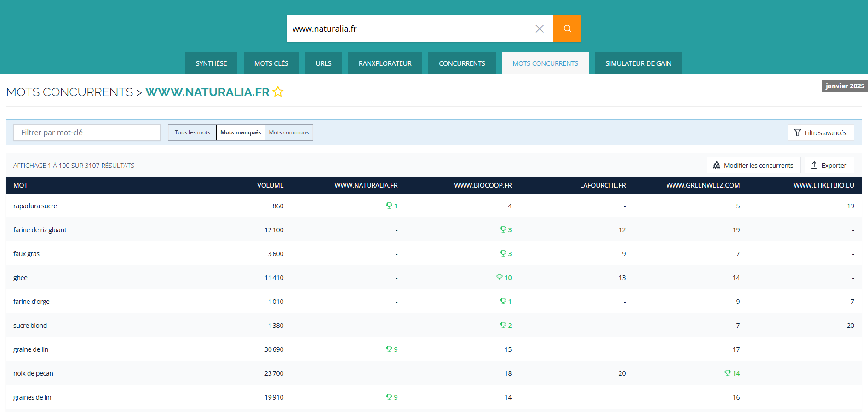868x412 pixels.
Task: Select the MOTS CONCURRENTS tab
Action: pyautogui.click(x=545, y=63)
